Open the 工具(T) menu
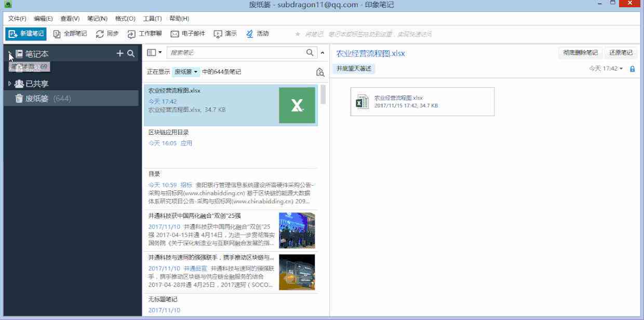The width and height of the screenshot is (644, 320). [152, 19]
